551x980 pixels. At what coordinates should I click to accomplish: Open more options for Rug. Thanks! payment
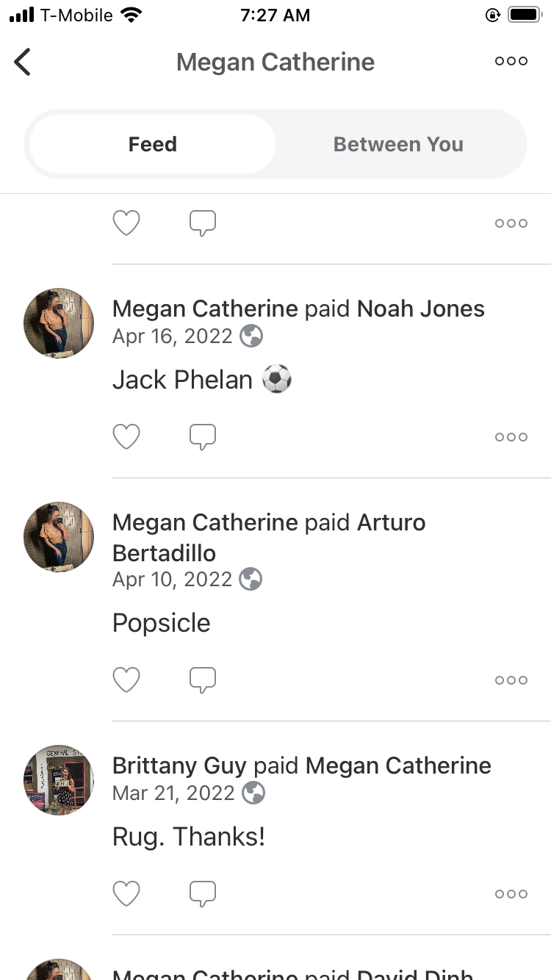click(511, 894)
